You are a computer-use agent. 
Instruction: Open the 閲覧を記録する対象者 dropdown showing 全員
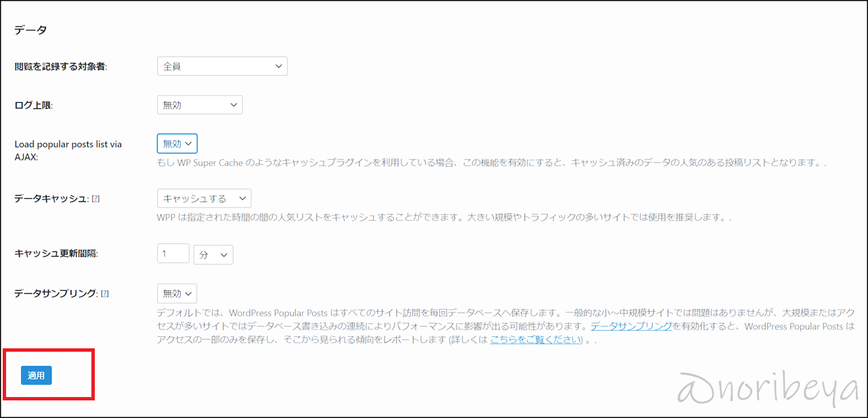pos(221,66)
